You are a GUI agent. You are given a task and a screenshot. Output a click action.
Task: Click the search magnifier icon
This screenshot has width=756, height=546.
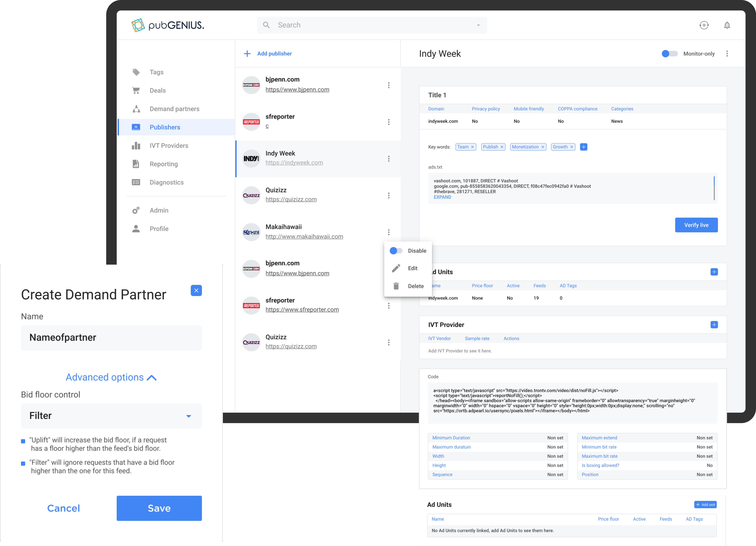click(x=266, y=25)
